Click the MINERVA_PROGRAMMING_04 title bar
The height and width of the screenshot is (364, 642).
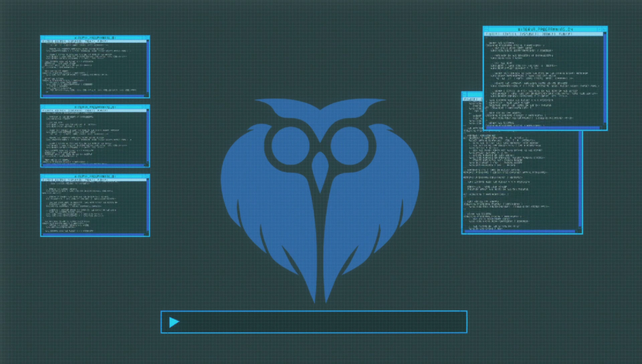pyautogui.click(x=545, y=29)
